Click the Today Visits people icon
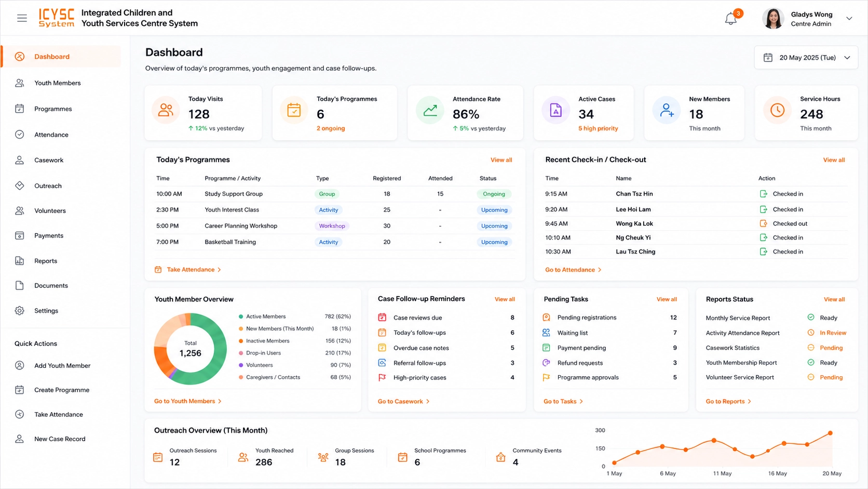Viewport: 868px width, 489px height. pyautogui.click(x=166, y=110)
